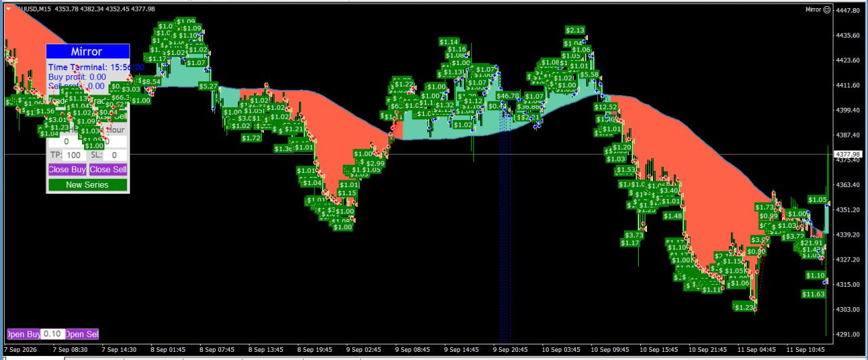Click the Mirror expert smiley face icon
Viewport: 868px width, 360px height.
point(827,9)
